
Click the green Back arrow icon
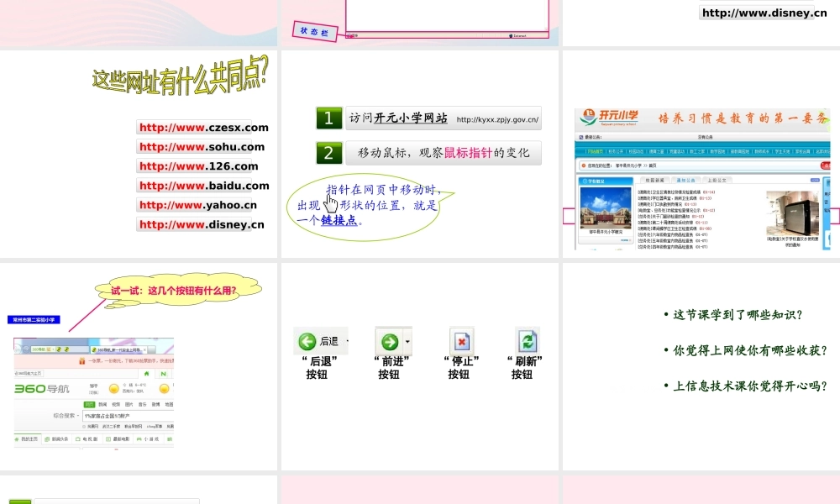tap(307, 341)
